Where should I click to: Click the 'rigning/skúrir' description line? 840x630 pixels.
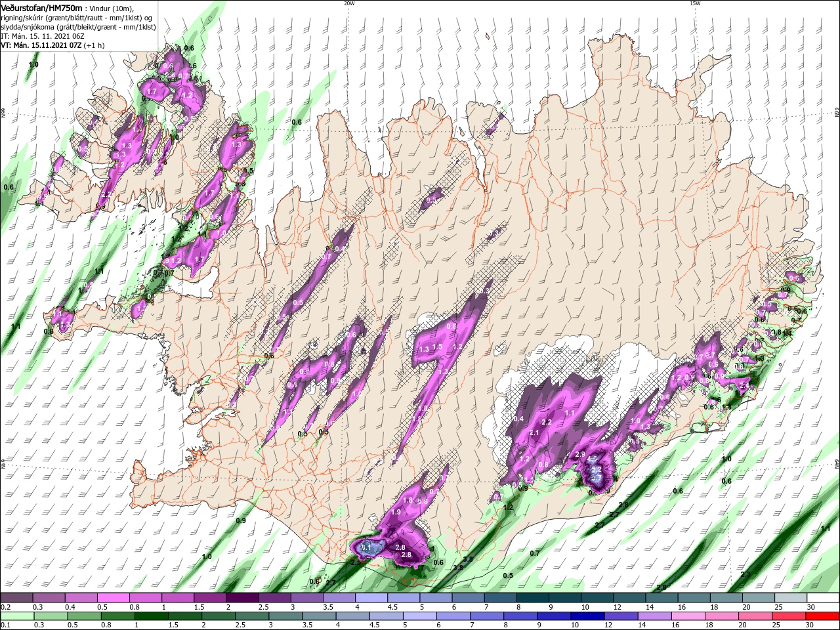tap(75, 17)
